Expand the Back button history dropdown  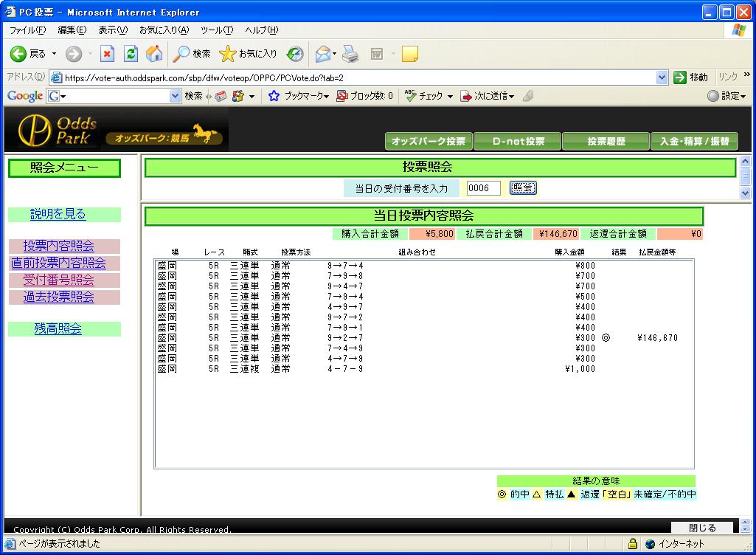(54, 54)
